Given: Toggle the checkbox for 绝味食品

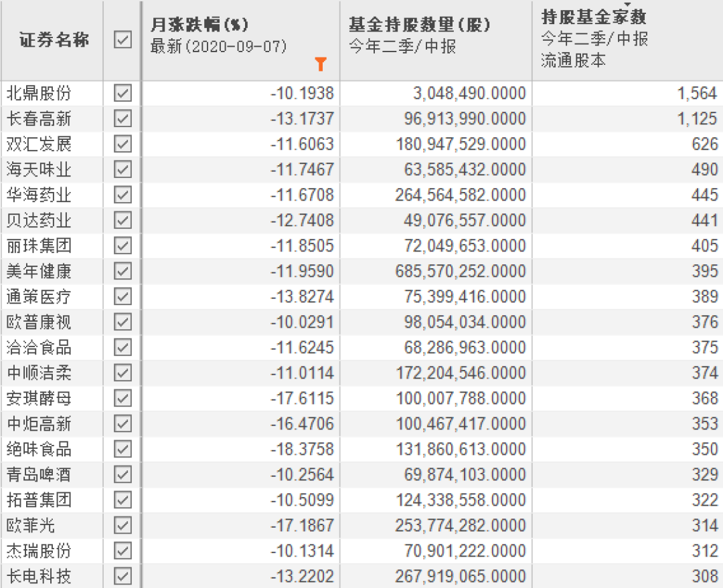Looking at the screenshot, I should (x=123, y=449).
